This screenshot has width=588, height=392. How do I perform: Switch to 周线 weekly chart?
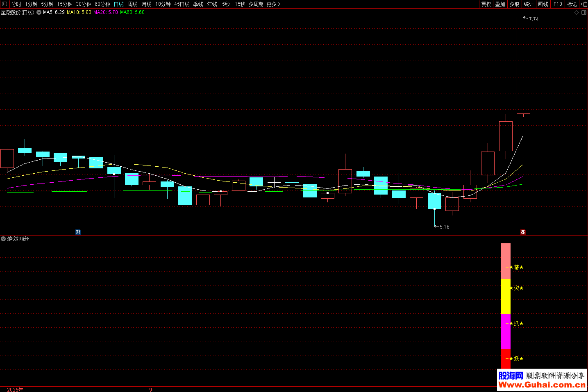pos(133,4)
